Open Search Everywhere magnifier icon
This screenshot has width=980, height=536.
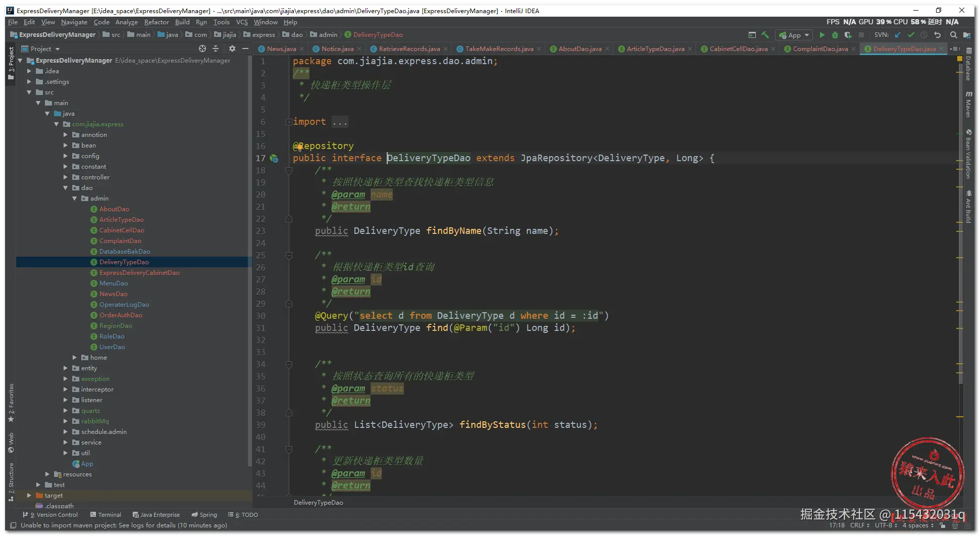pyautogui.click(x=953, y=35)
